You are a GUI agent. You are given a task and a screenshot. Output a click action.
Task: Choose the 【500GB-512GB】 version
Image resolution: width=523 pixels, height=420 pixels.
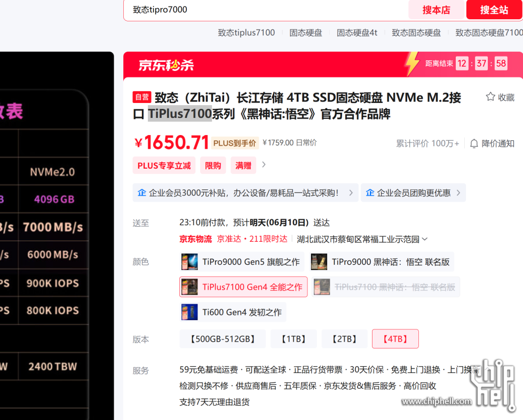tap(223, 339)
